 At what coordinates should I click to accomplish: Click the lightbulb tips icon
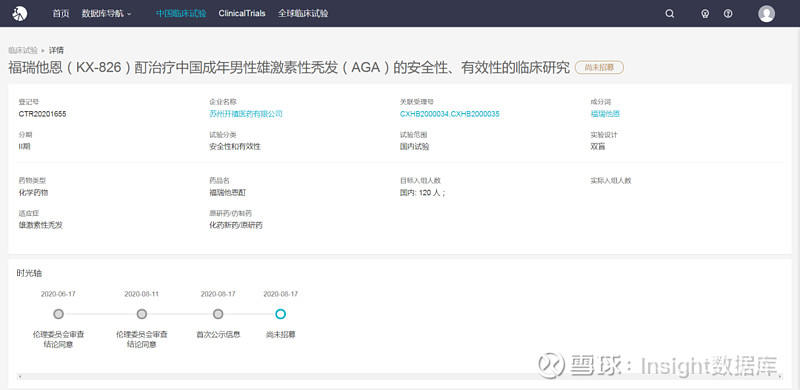pyautogui.click(x=705, y=14)
